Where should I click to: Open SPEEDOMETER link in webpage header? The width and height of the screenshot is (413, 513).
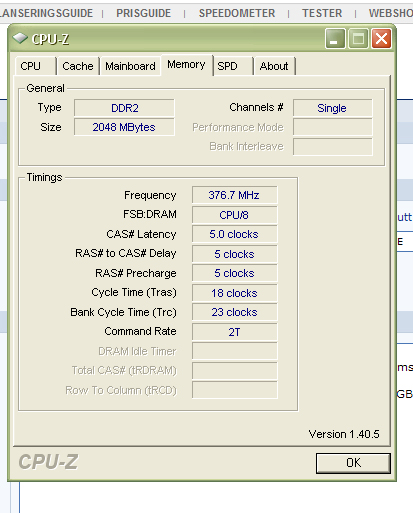pos(237,13)
